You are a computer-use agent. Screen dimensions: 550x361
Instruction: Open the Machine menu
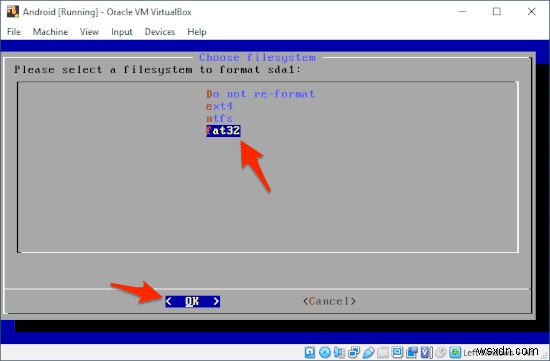50,32
